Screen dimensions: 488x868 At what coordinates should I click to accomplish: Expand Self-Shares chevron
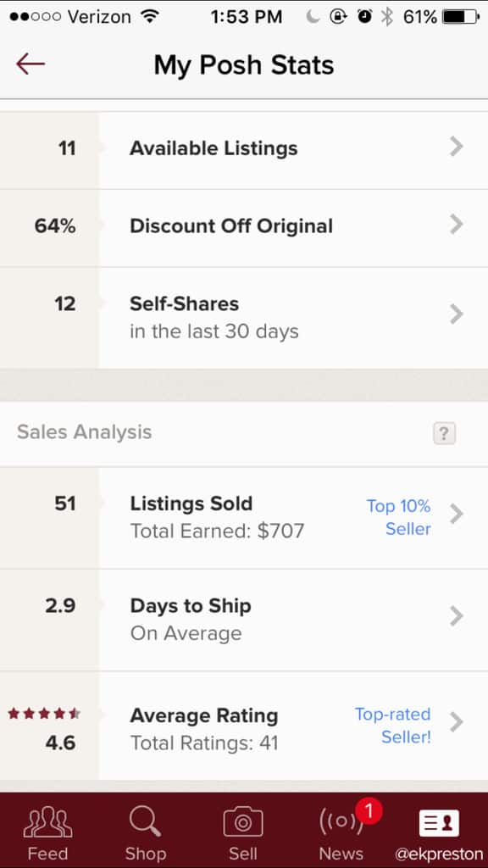[x=457, y=314]
